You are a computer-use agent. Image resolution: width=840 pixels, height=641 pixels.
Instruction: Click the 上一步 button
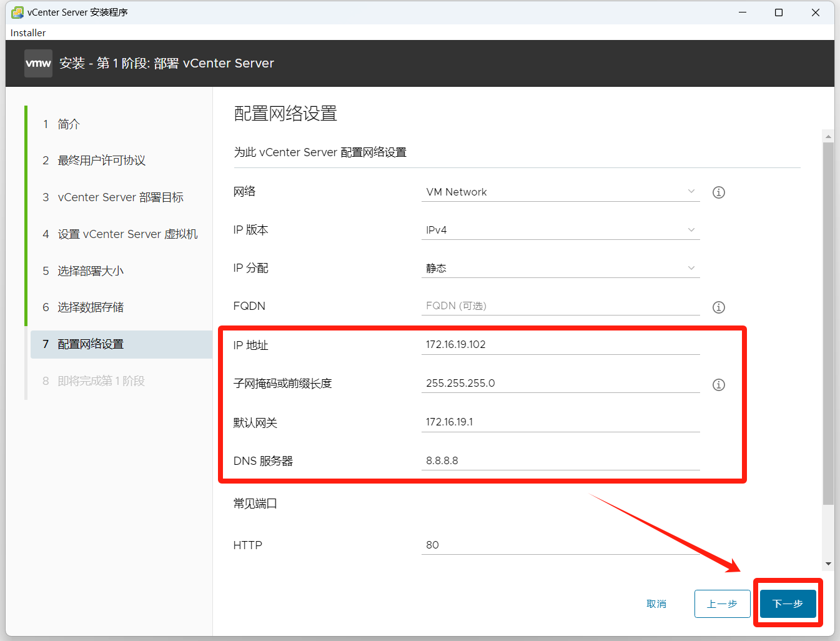722,604
